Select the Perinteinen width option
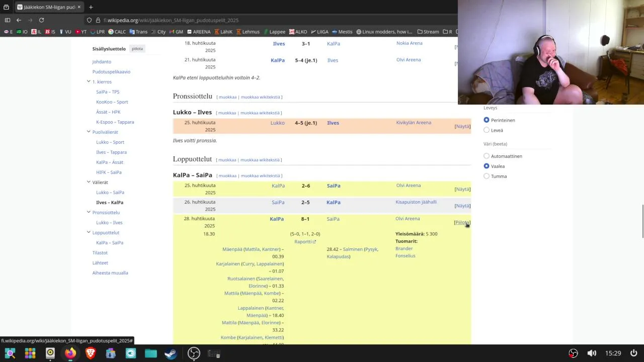This screenshot has height=362, width=644. coord(487,120)
